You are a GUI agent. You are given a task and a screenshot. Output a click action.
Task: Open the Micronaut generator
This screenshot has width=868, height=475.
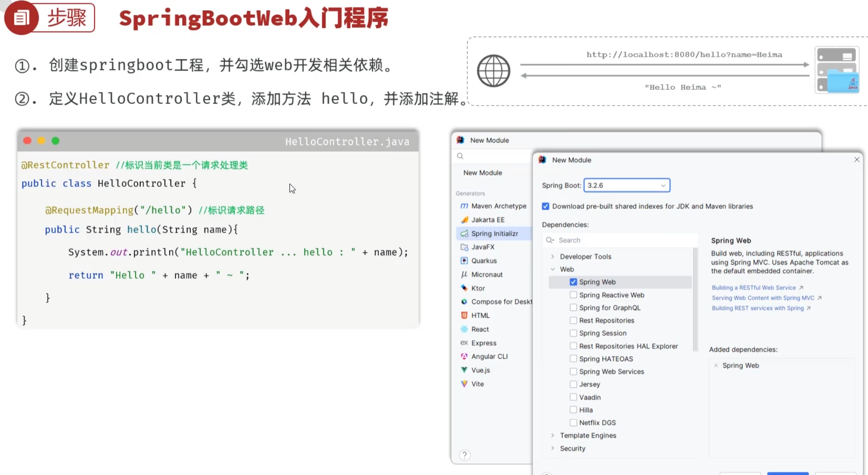click(487, 274)
